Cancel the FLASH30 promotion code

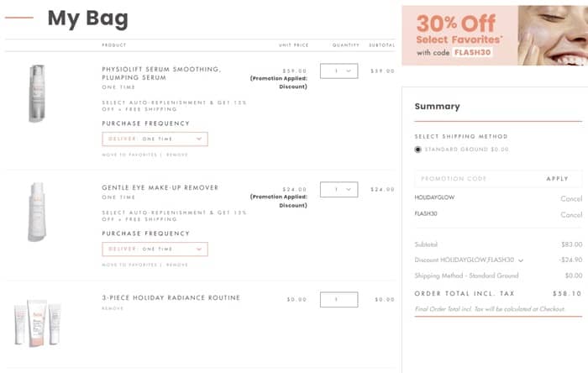pos(571,215)
